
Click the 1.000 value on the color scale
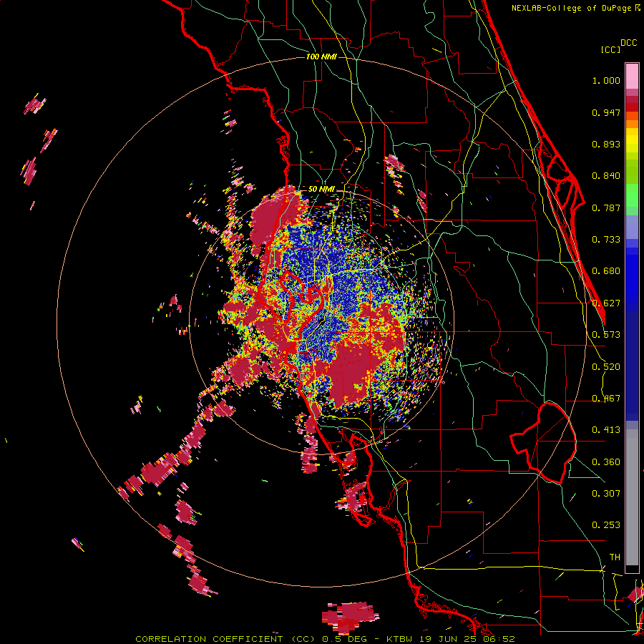coord(606,80)
